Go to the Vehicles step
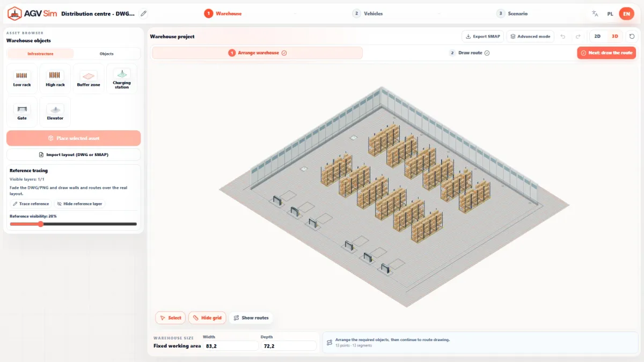 tap(368, 13)
